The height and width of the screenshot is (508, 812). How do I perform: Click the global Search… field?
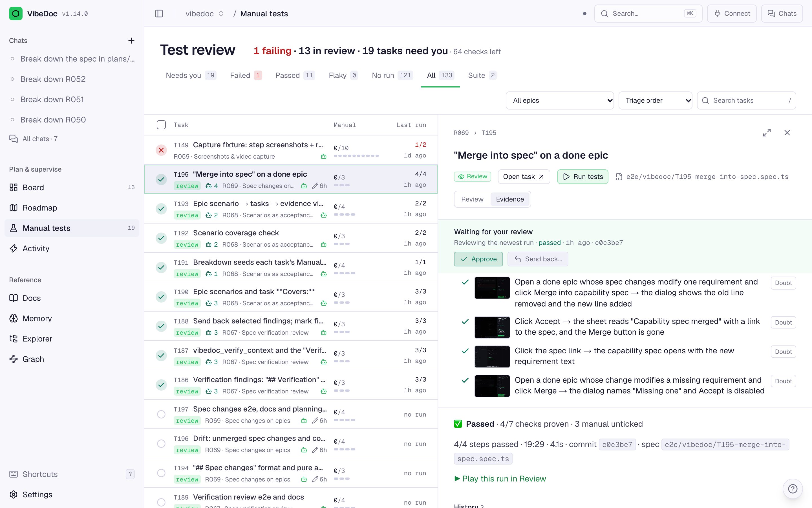pyautogui.click(x=648, y=14)
